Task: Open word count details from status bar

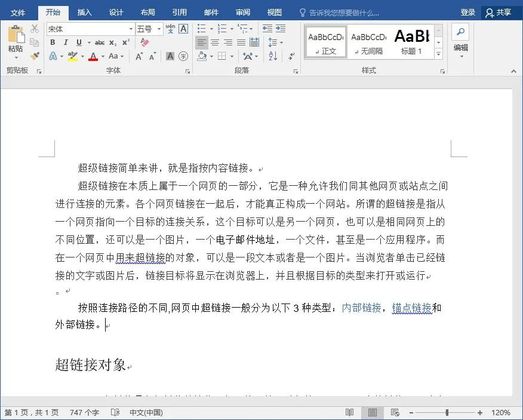Action: click(85, 412)
